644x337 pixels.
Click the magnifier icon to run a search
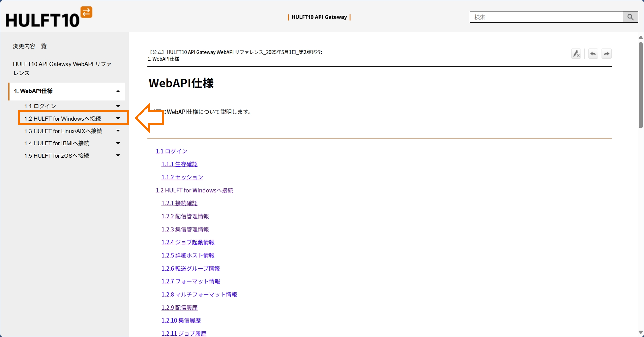tap(630, 17)
